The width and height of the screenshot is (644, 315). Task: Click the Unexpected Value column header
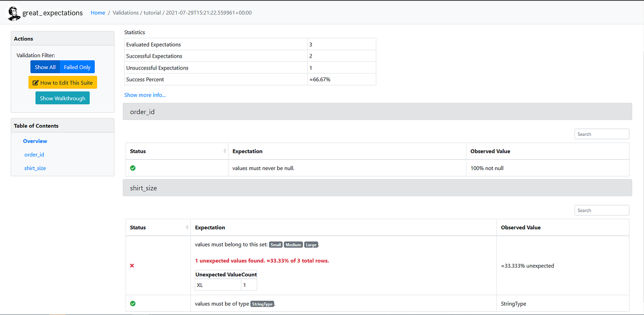(218, 274)
